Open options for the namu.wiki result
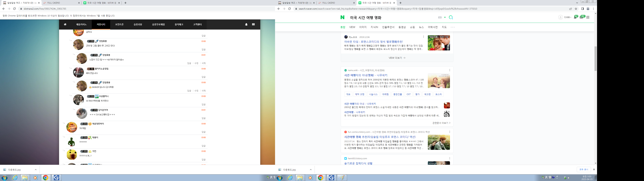 pyautogui.click(x=449, y=70)
